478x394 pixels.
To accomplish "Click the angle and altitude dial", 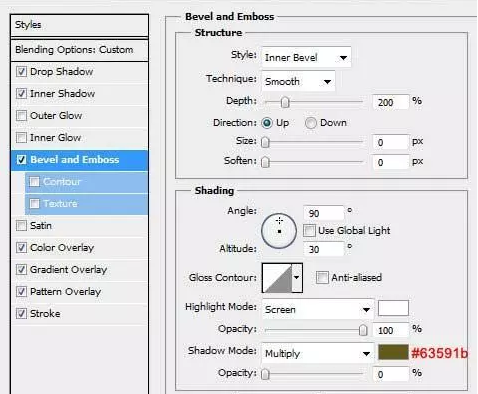I will point(279,231).
